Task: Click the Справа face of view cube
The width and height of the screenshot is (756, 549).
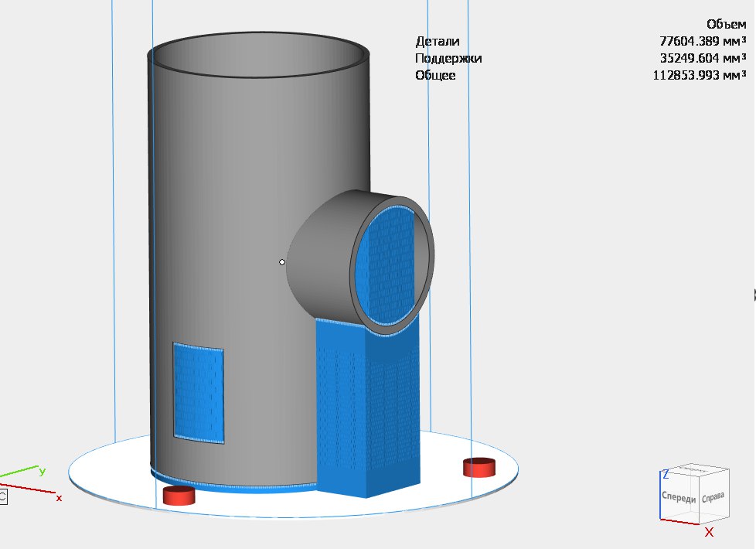Action: (713, 496)
